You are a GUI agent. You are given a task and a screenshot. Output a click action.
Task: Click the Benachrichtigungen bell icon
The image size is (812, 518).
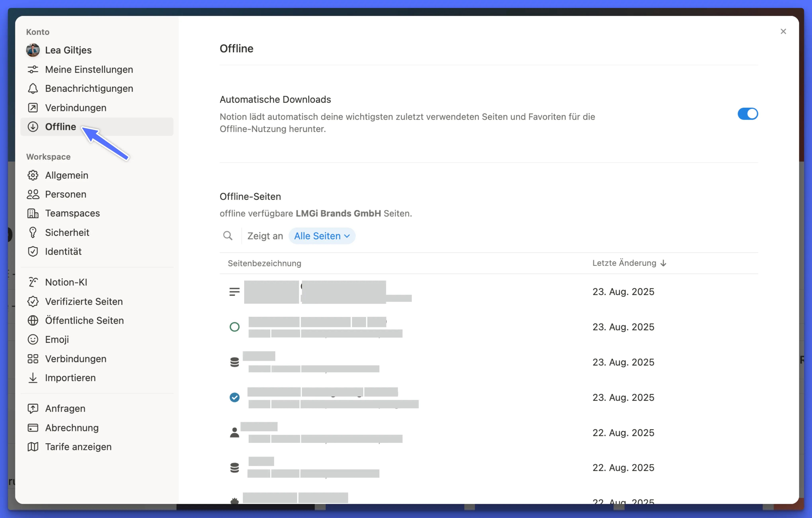[33, 88]
